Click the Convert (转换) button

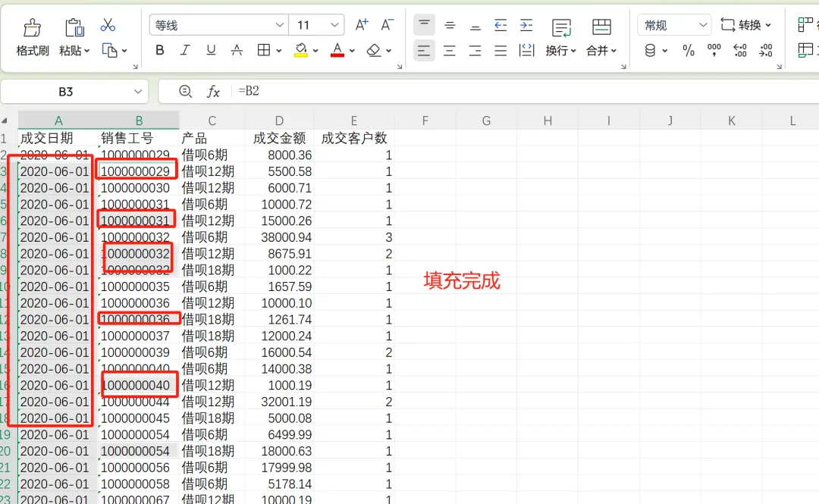(x=745, y=24)
